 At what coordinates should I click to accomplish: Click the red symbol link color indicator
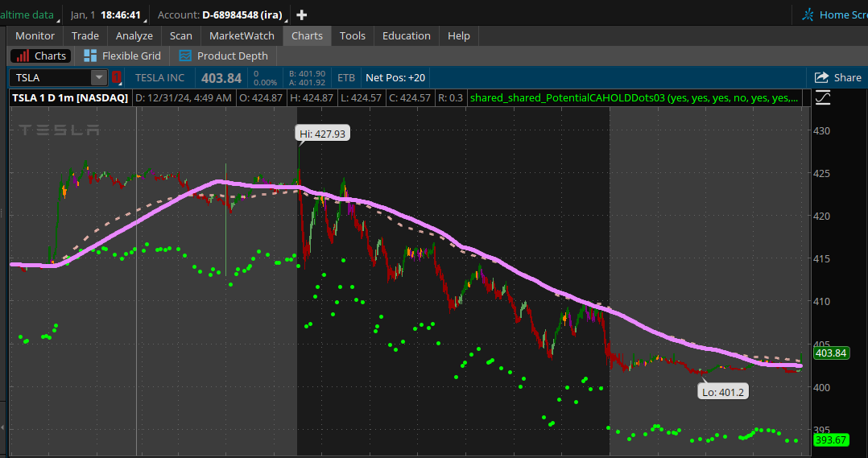[x=116, y=77]
